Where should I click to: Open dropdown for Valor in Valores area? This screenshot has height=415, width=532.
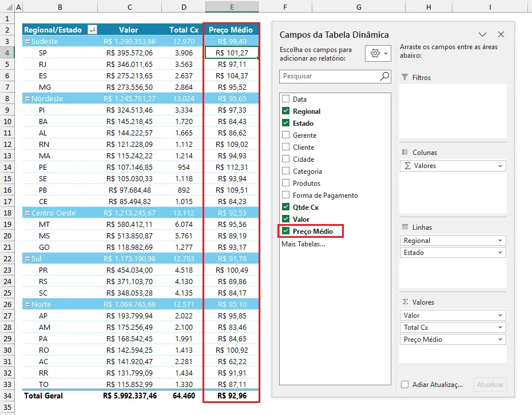[500, 316]
